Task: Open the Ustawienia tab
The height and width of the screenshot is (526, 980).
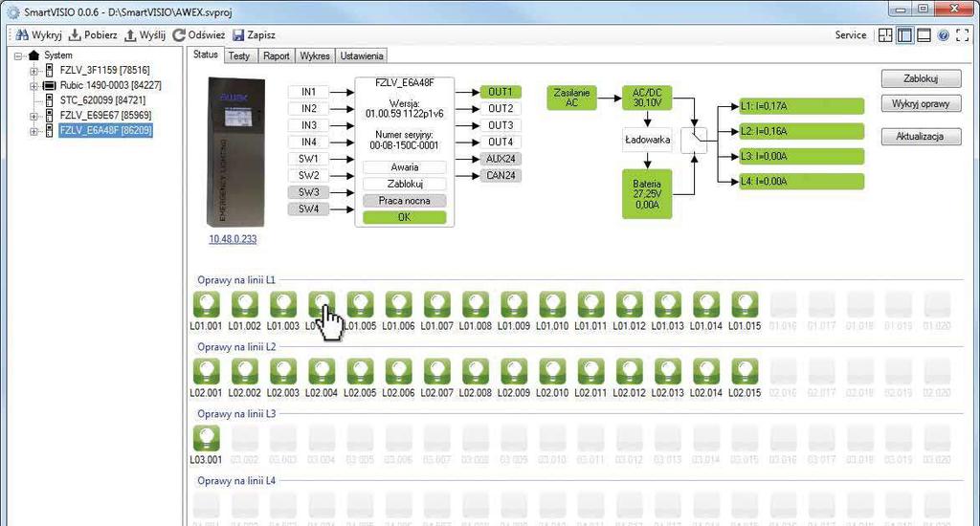Action: [361, 55]
